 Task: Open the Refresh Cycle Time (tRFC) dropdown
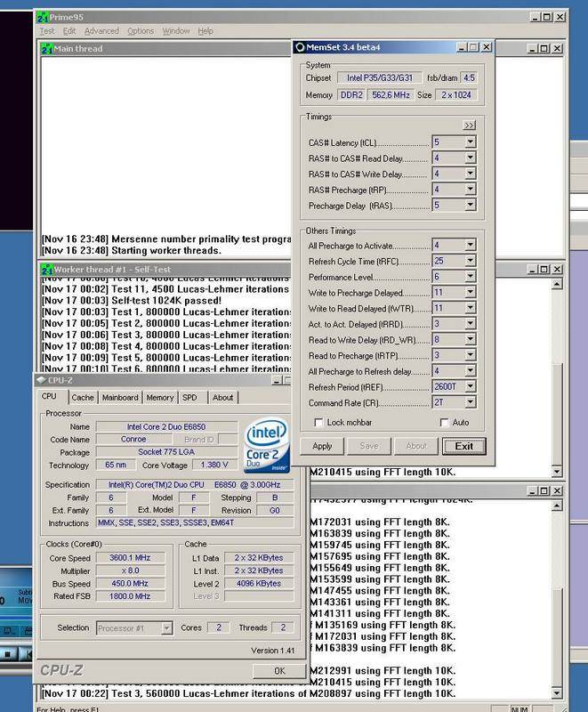click(x=471, y=261)
